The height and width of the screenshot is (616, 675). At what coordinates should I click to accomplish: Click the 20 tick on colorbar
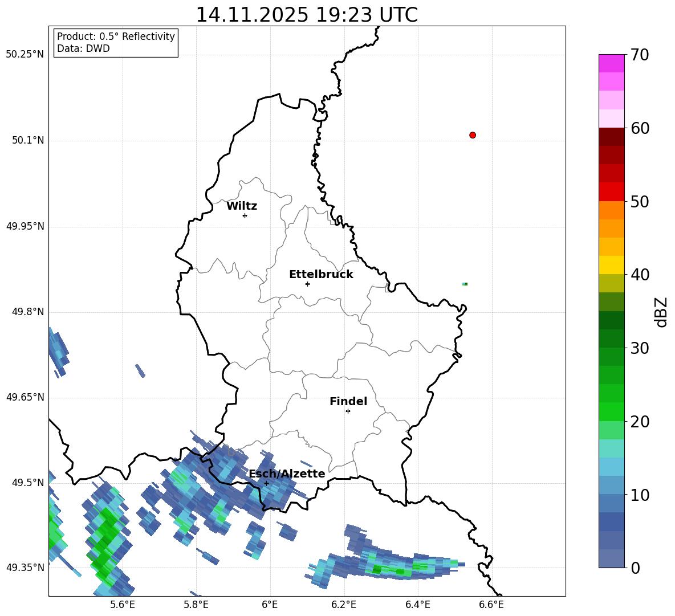[x=640, y=422]
